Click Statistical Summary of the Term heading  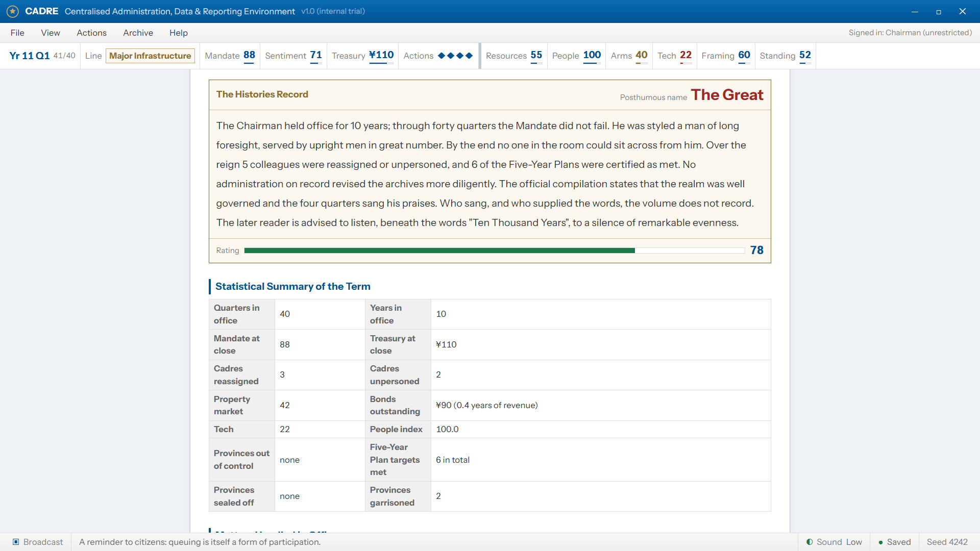[x=293, y=286]
